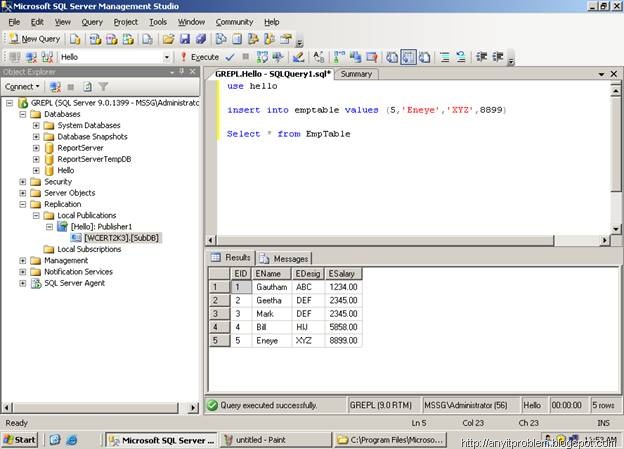Open an Analysis Services MDX Query icon
The image size is (624, 449).
[x=95, y=39]
